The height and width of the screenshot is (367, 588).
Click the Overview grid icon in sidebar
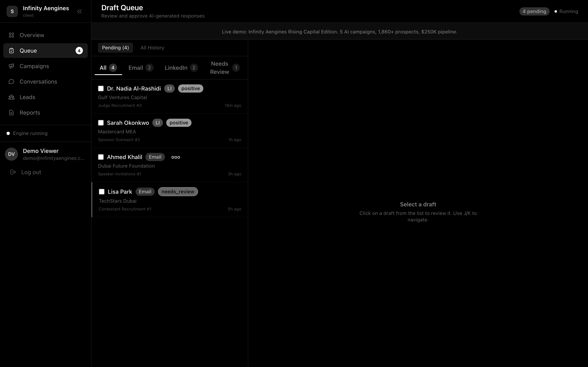11,35
